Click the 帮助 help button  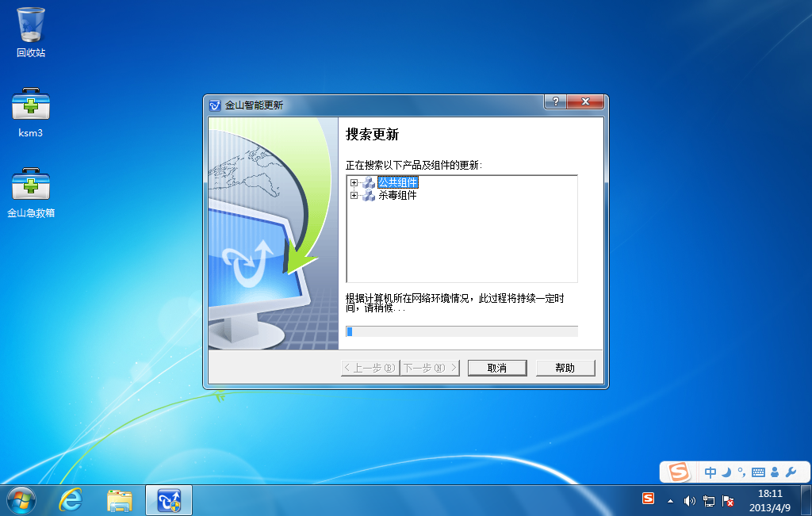(565, 368)
